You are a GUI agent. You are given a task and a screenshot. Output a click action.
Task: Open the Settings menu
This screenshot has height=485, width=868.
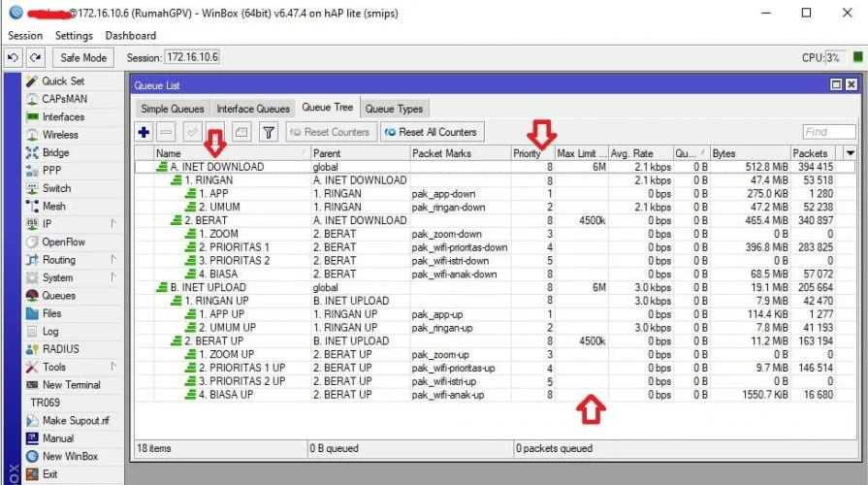pyautogui.click(x=74, y=36)
